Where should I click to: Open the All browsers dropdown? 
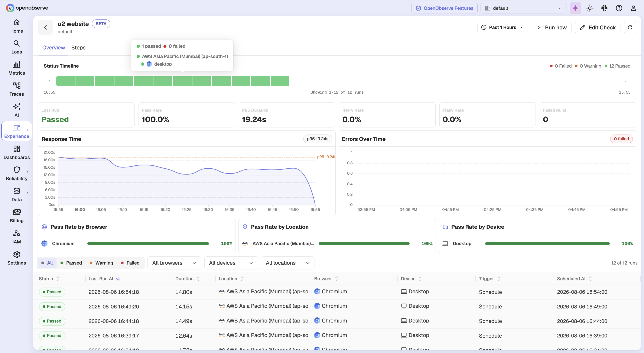coord(174,263)
